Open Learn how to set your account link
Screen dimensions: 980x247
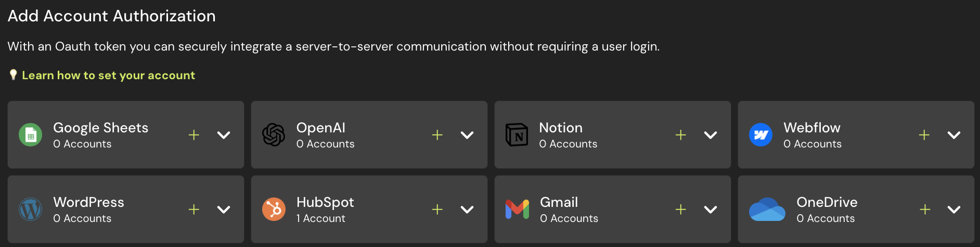pyautogui.click(x=108, y=76)
